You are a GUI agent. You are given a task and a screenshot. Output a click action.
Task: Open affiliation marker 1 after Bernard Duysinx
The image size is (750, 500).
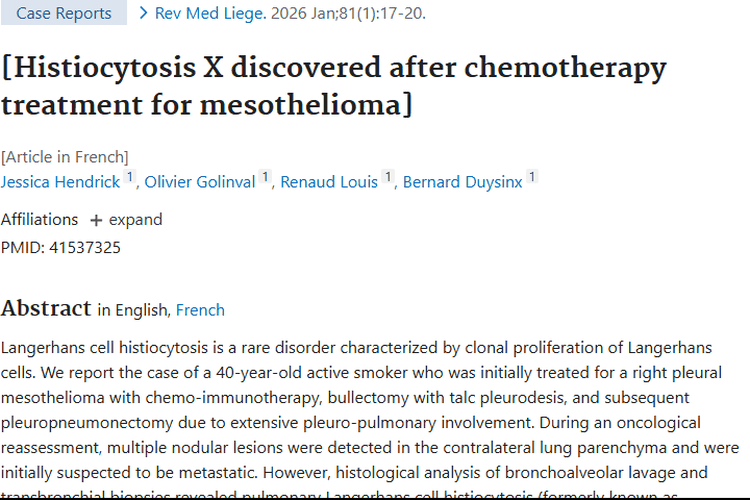(533, 178)
